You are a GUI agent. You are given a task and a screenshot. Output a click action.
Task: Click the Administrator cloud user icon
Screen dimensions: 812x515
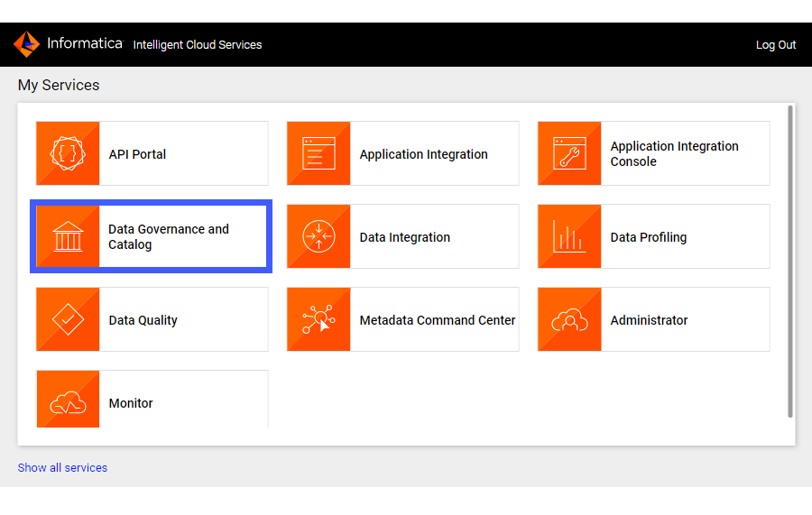569,319
